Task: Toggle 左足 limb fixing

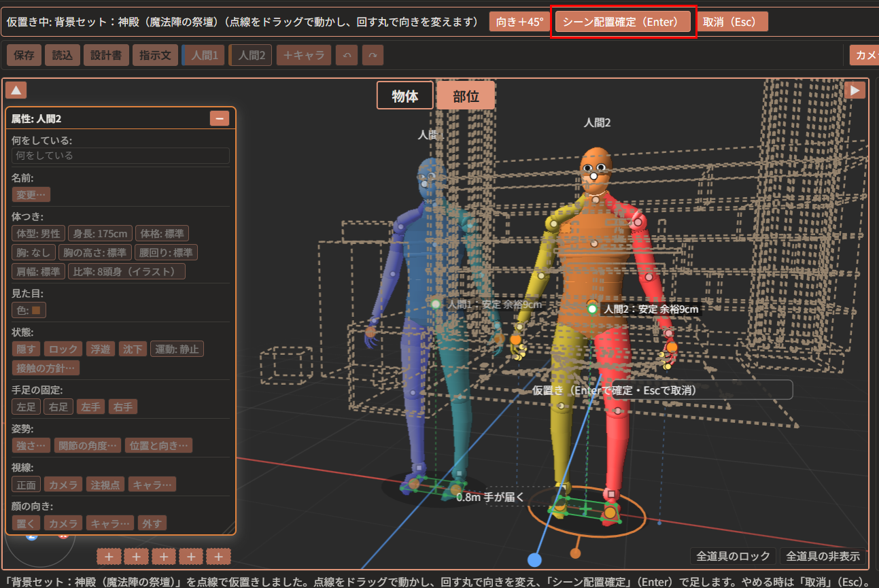Action: pyautogui.click(x=26, y=407)
